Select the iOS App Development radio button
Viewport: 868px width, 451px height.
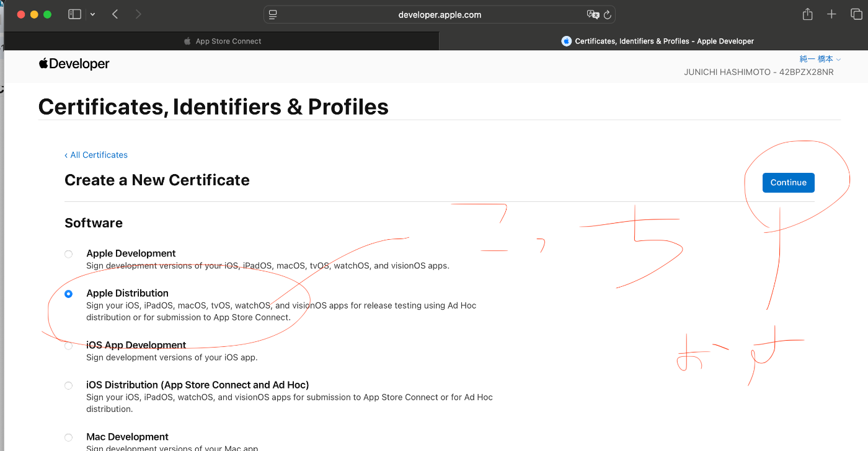tap(68, 346)
